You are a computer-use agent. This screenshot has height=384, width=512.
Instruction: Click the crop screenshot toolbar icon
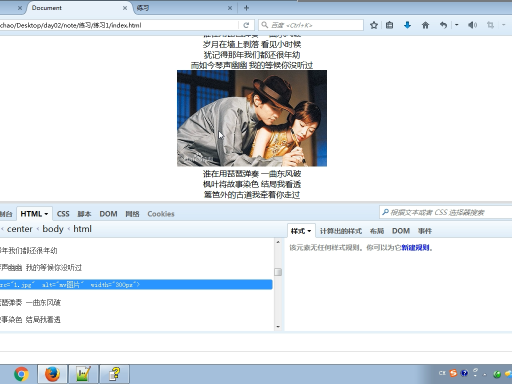point(490,25)
